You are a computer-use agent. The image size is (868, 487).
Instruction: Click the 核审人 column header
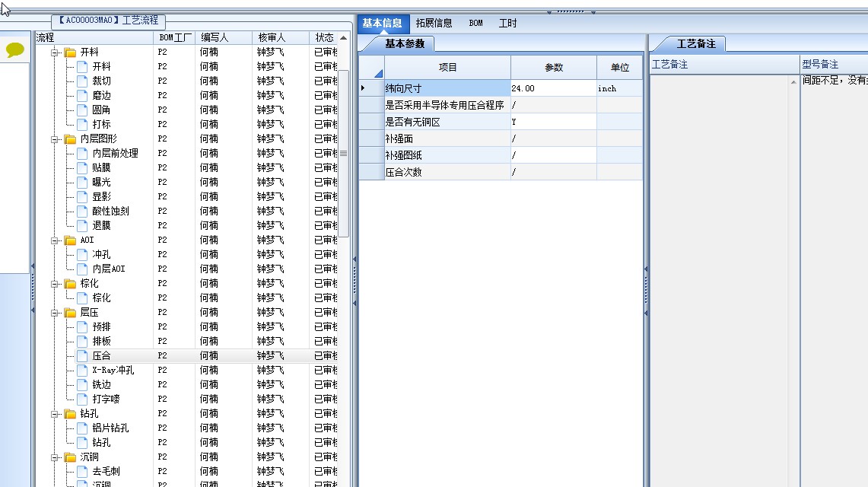[281, 37]
